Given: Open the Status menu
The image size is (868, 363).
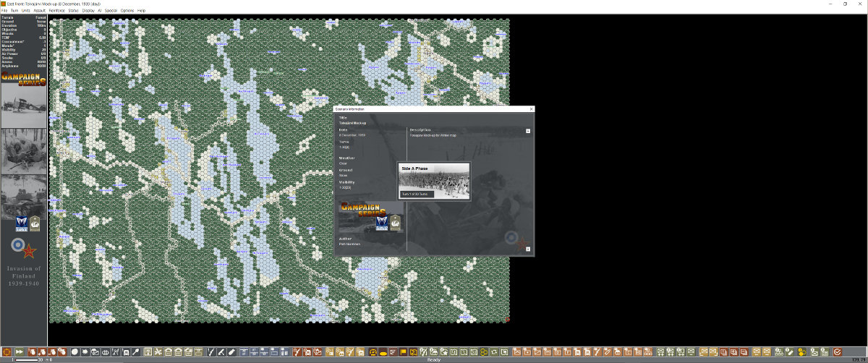Looking at the screenshot, I should pyautogui.click(x=73, y=11).
